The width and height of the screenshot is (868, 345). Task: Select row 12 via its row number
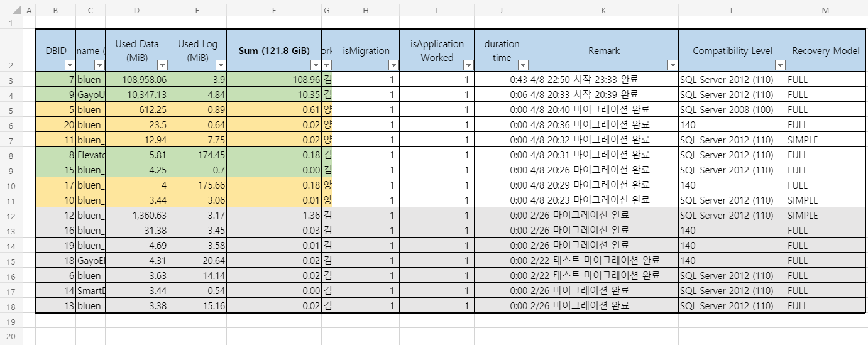point(11,216)
